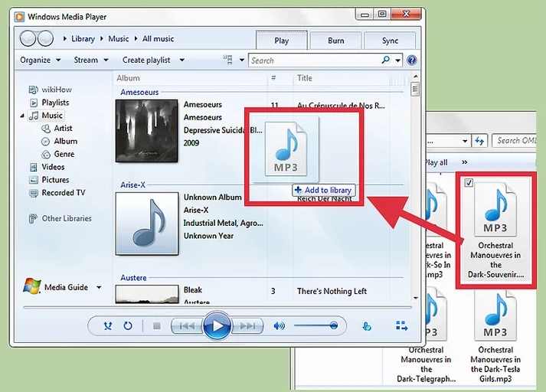Click Library in the breadcrumb path
The image size is (546, 392).
pos(83,38)
